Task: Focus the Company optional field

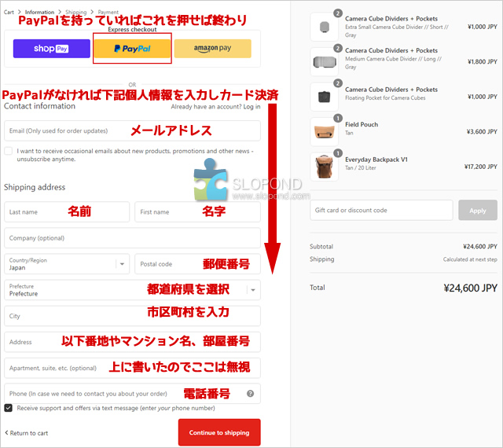Action: 132,238
